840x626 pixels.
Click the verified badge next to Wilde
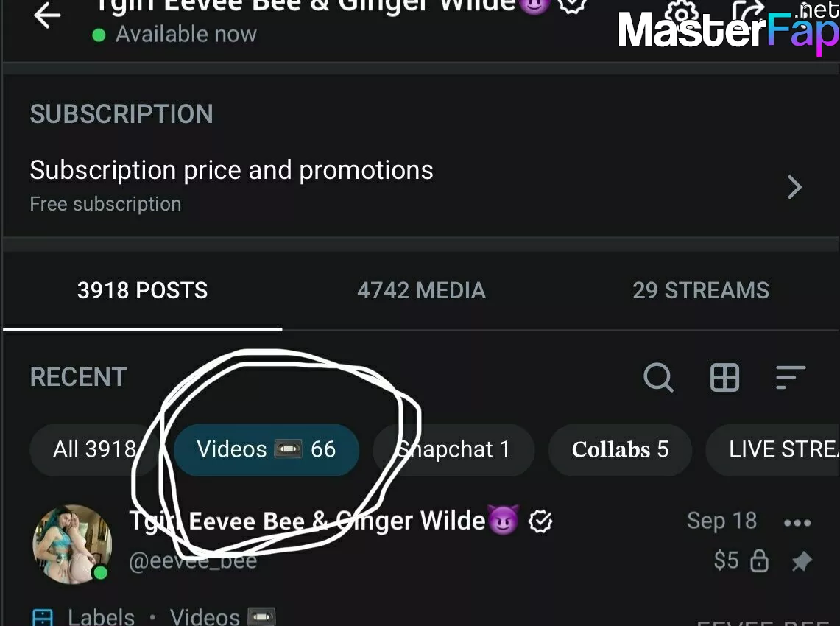click(x=540, y=521)
